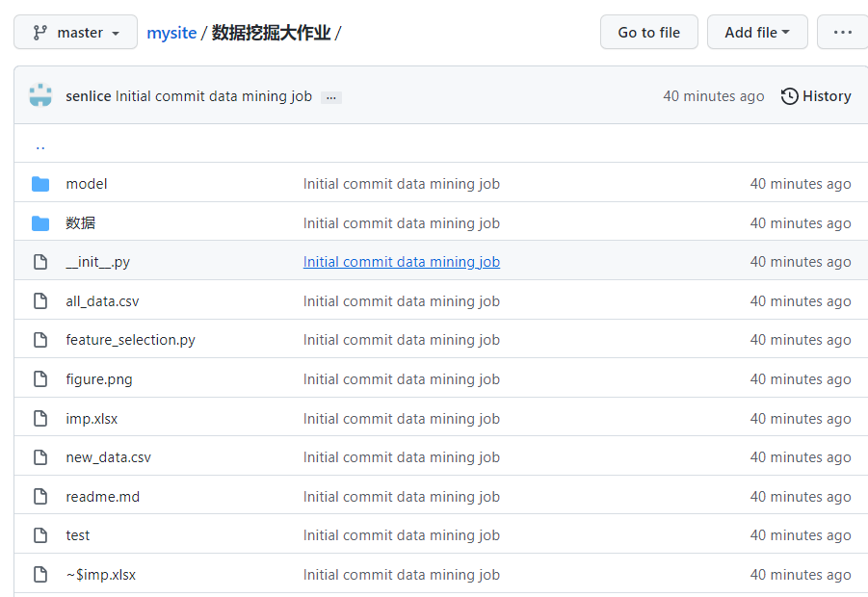Click file icon for readme.md
Image resolution: width=868 pixels, height=597 pixels.
pos(40,496)
